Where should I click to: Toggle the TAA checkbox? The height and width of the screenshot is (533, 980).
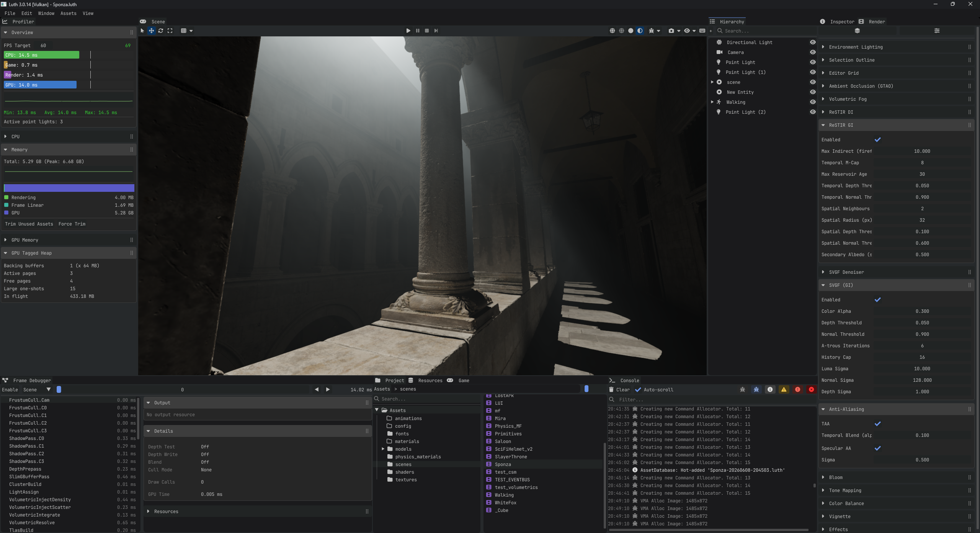877,424
